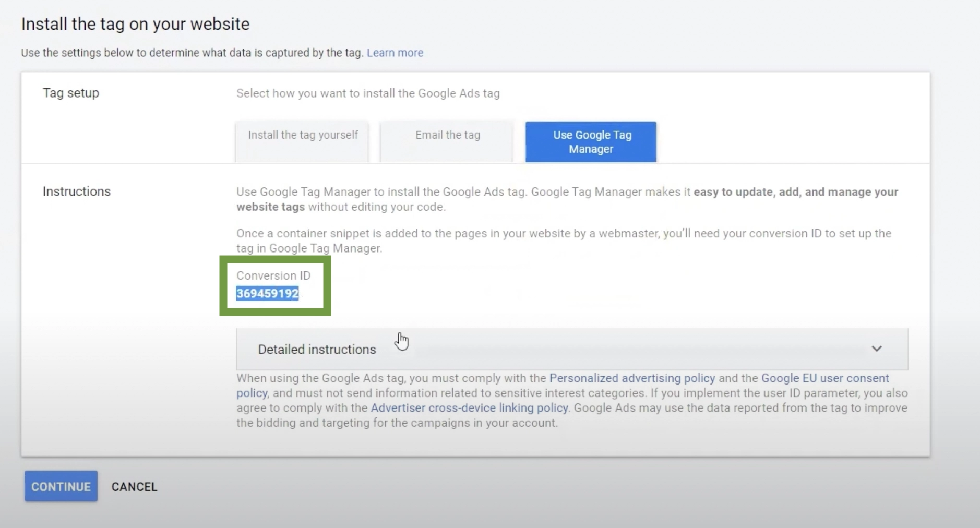The height and width of the screenshot is (528, 980).
Task: Click the CONTINUE button
Action: click(x=61, y=486)
